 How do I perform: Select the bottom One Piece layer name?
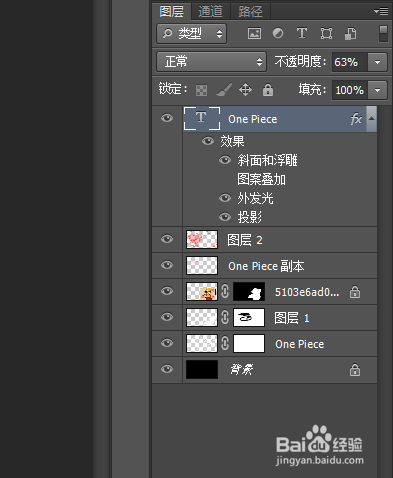(x=299, y=344)
